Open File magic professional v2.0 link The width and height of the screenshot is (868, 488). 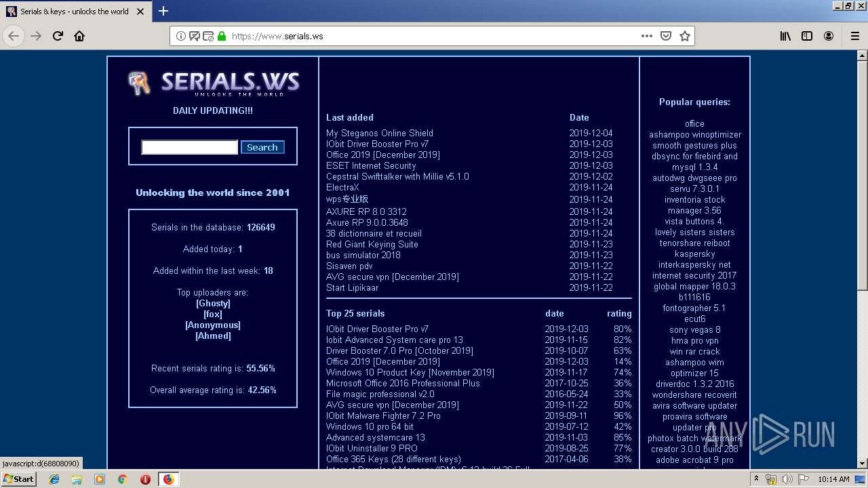coord(380,394)
